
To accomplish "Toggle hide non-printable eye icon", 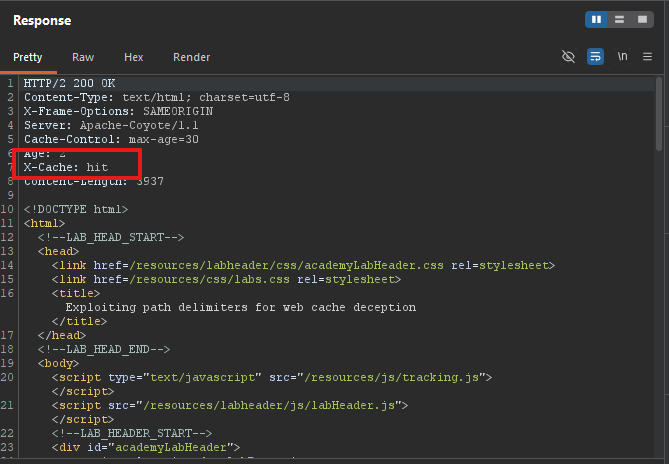I will click(568, 56).
